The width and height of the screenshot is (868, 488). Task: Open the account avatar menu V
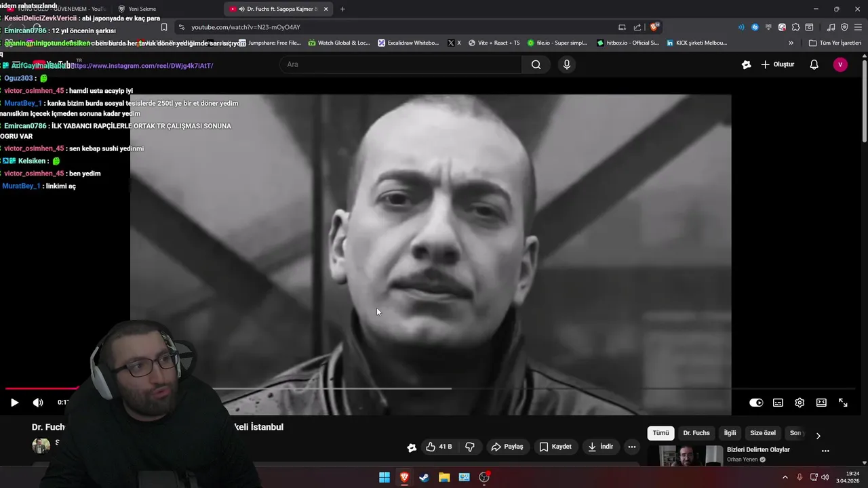tap(840, 64)
